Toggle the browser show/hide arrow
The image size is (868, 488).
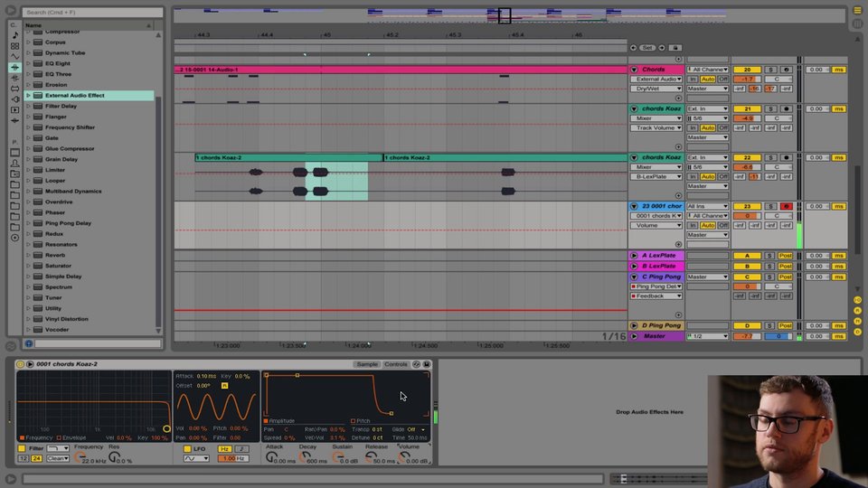[11, 10]
